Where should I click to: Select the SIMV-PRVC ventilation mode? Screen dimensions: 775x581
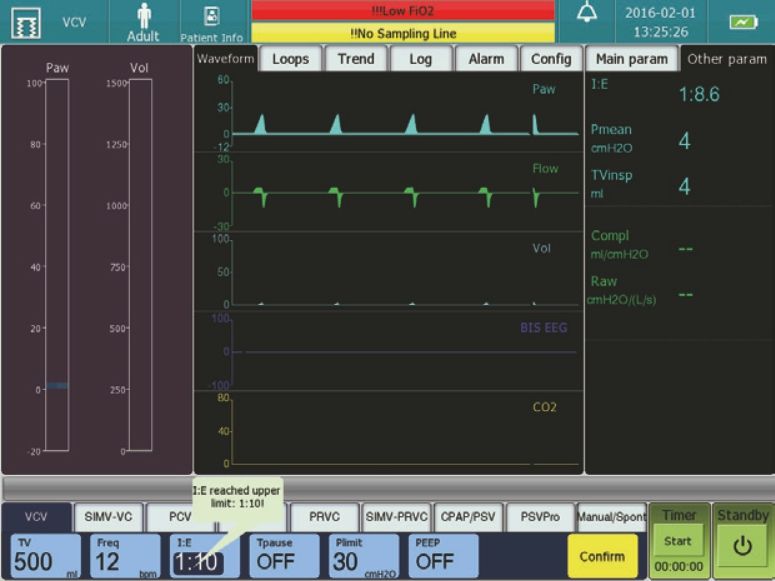396,517
